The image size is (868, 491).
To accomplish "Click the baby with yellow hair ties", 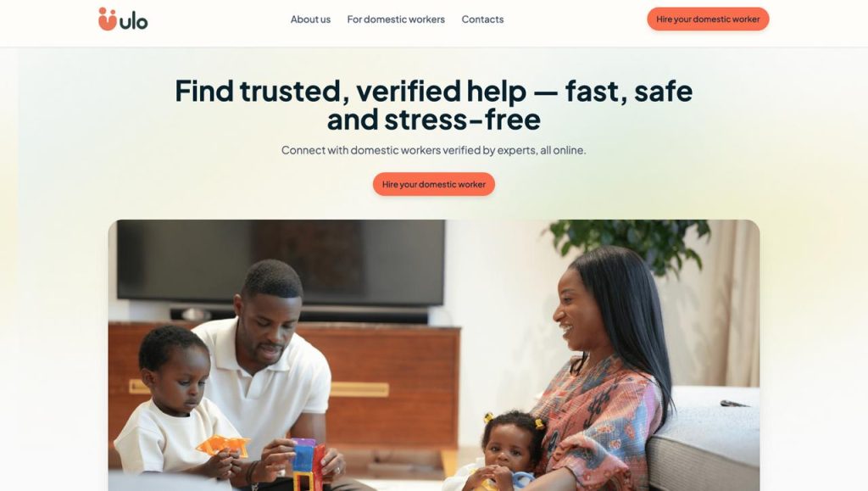I will click(x=507, y=449).
